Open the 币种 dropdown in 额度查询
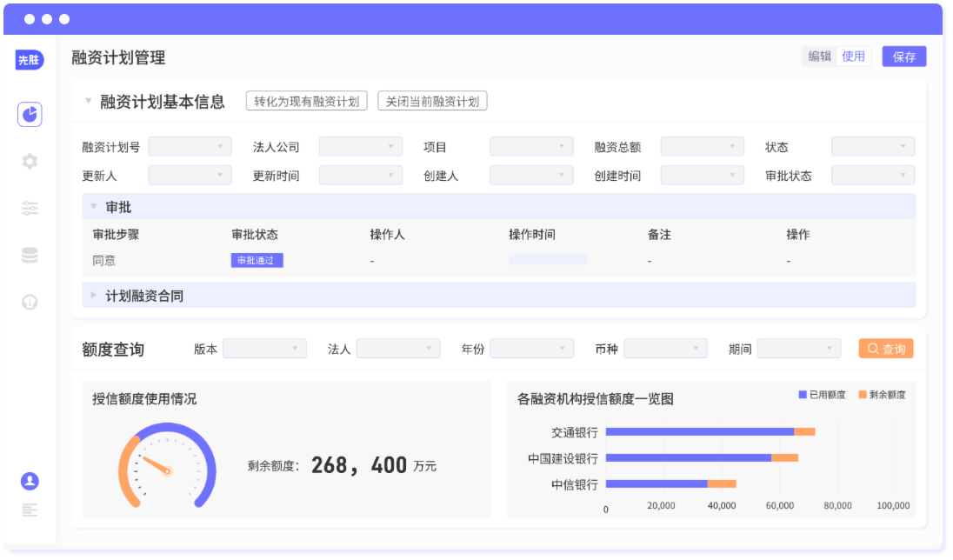953x560 pixels. (665, 349)
